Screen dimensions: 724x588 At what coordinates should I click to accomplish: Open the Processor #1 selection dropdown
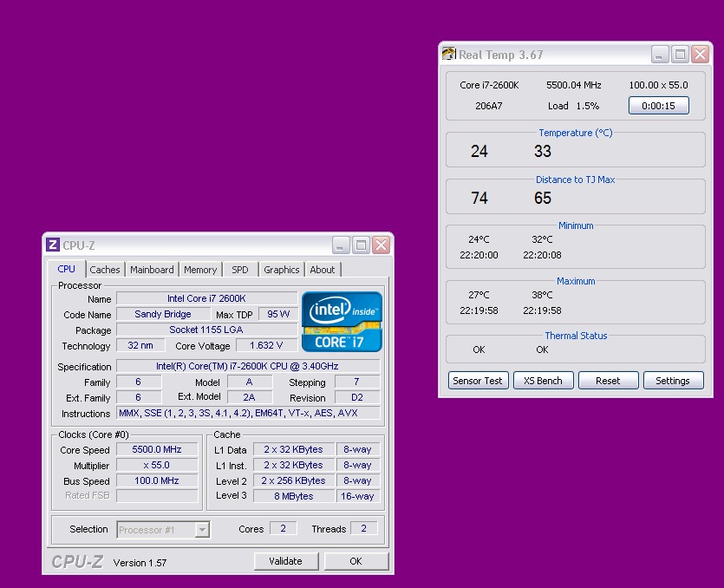pos(202,529)
